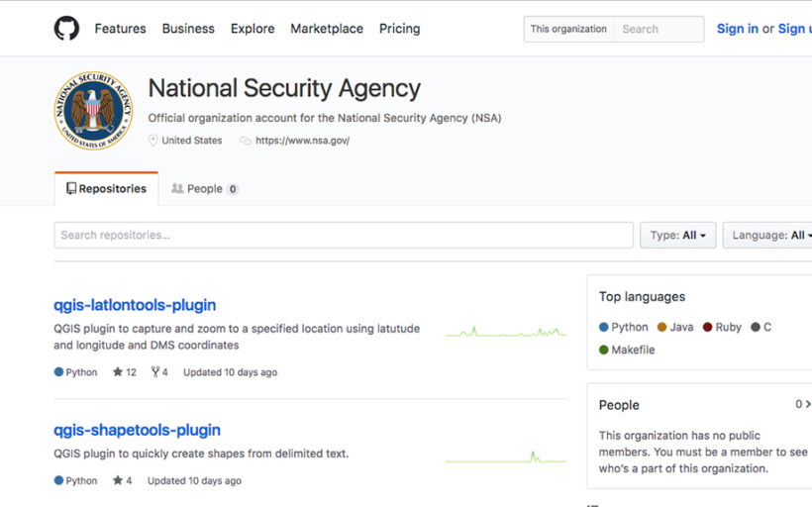Image resolution: width=812 pixels, height=507 pixels.
Task: Go to Explore in the top navigation
Action: point(253,29)
